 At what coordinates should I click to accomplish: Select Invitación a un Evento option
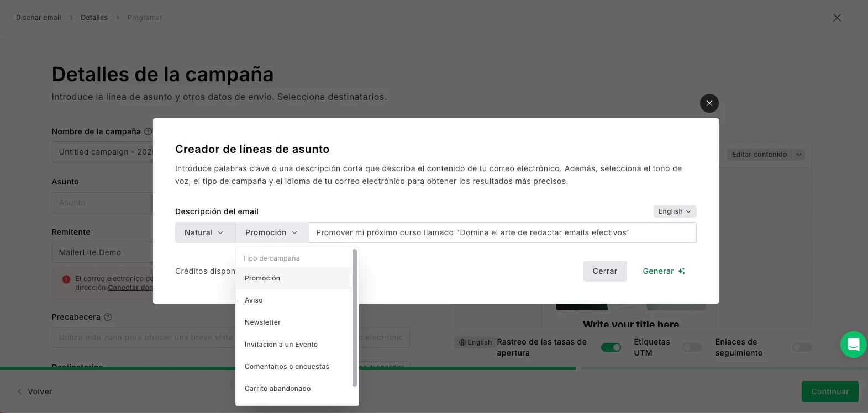point(293,345)
